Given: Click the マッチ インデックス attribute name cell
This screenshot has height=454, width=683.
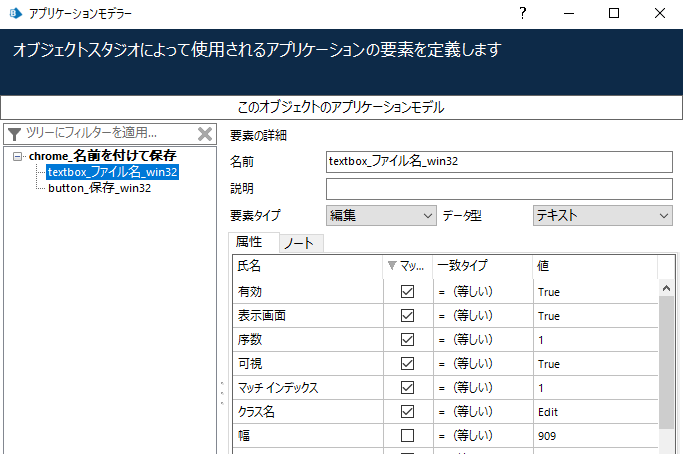Looking at the screenshot, I should click(x=308, y=387).
